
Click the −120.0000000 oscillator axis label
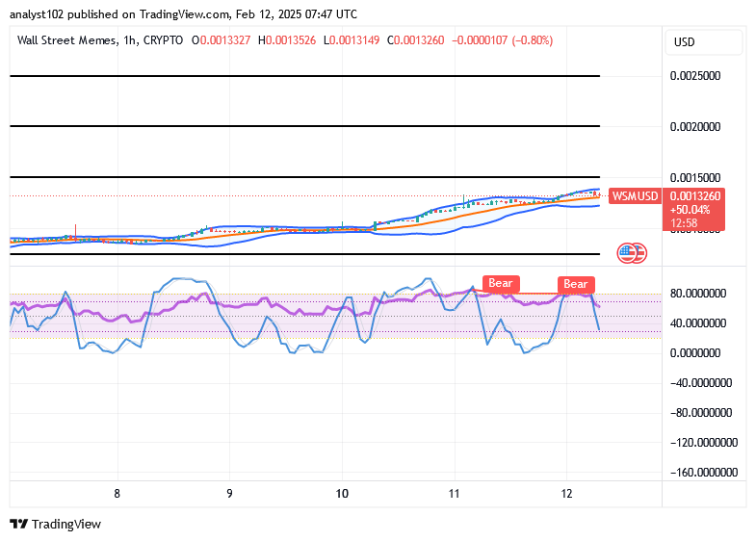[704, 443]
